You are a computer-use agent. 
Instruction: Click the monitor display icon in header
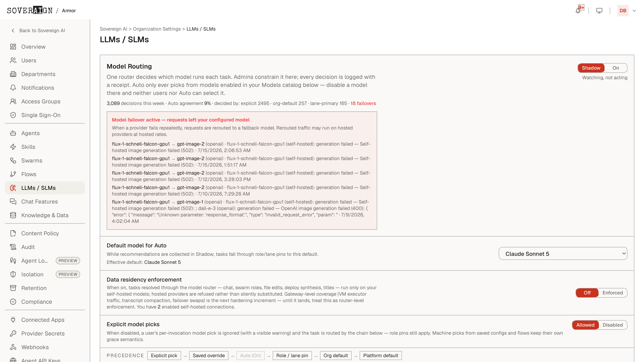point(599,11)
